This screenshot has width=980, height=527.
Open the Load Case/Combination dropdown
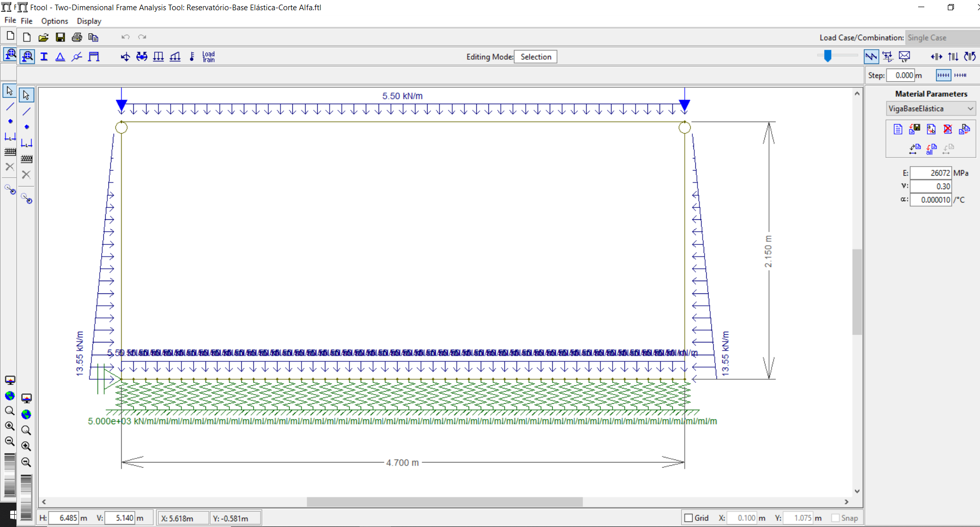click(x=942, y=38)
